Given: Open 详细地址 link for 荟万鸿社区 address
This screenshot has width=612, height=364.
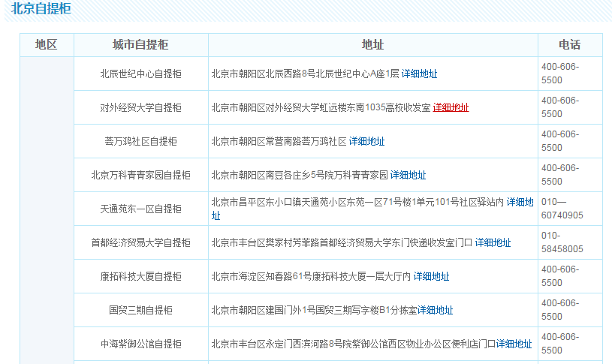Looking at the screenshot, I should tap(366, 141).
